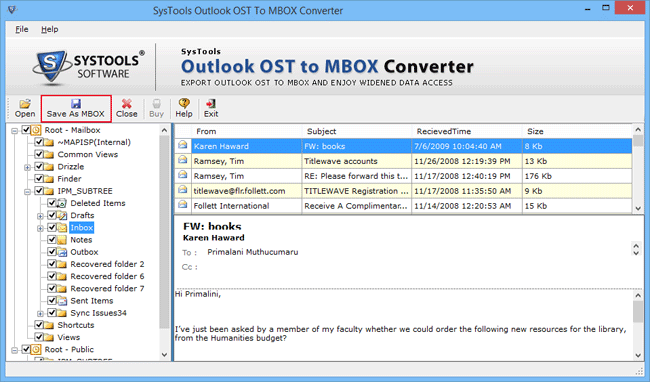Viewport: 650px width, 382px height.
Task: Click envelope icon of Titlewave accounts email
Action: tap(182, 160)
